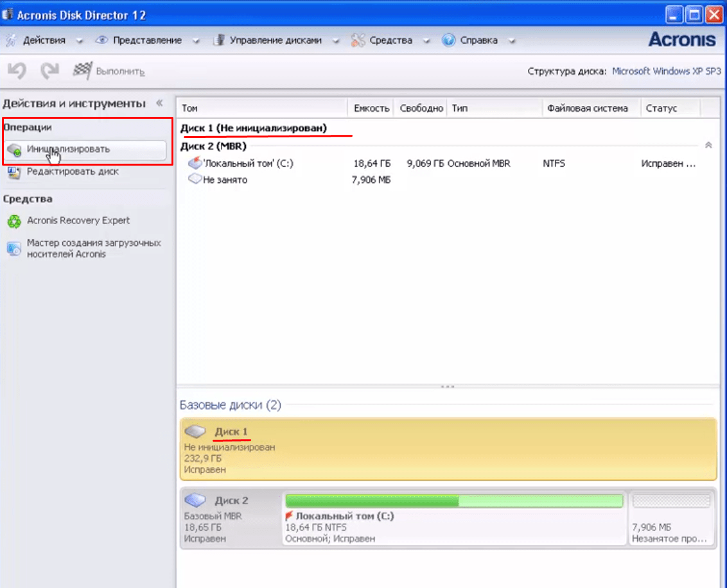
Task: Click the checkered flag Execute icon
Action: [x=82, y=71]
